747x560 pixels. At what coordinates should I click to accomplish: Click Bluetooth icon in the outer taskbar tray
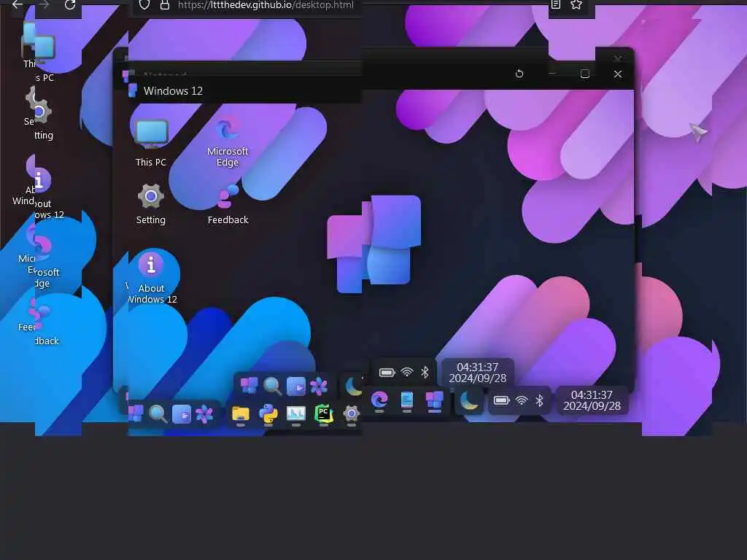point(539,400)
